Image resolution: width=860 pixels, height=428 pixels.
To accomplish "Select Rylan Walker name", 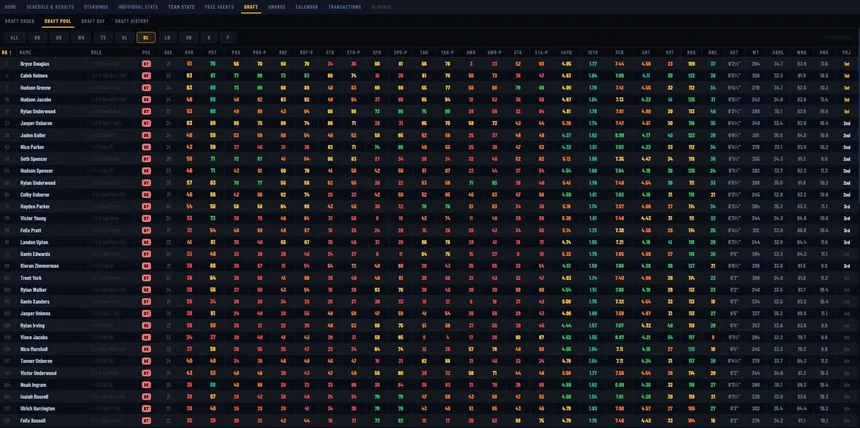I will [x=34, y=290].
